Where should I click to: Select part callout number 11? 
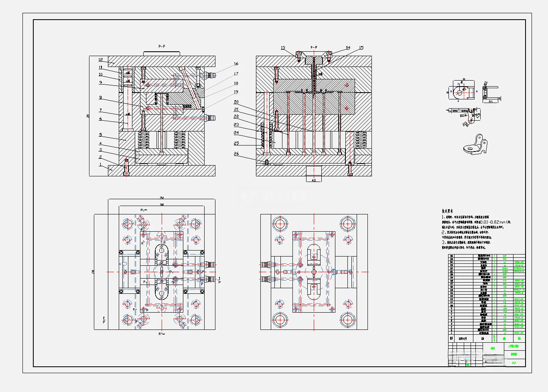(x=101, y=67)
